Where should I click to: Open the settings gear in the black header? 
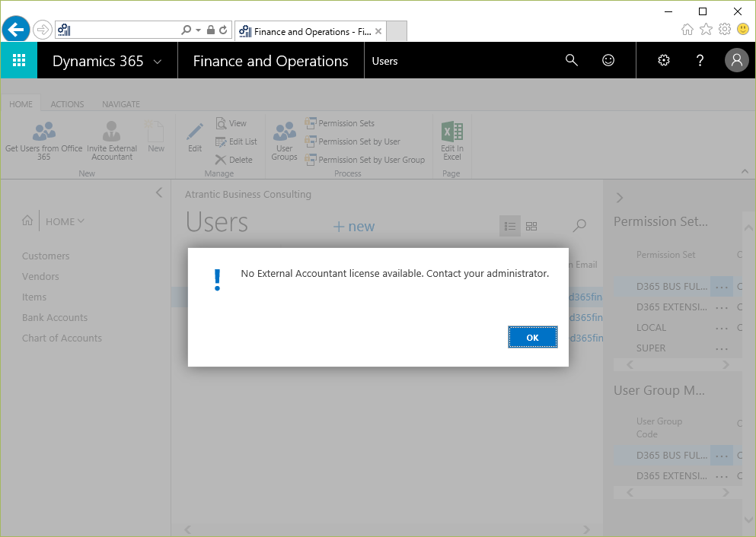[664, 61]
